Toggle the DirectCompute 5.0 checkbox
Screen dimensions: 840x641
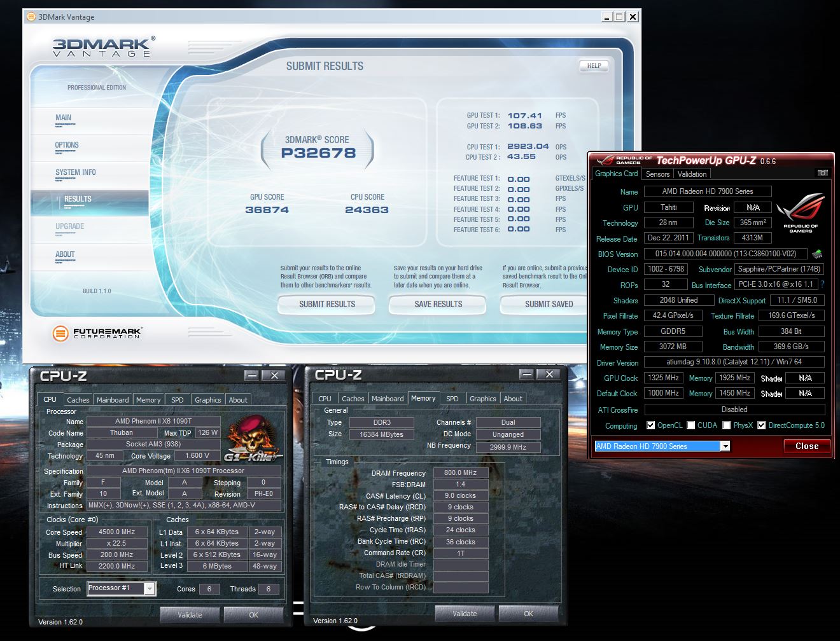[761, 425]
